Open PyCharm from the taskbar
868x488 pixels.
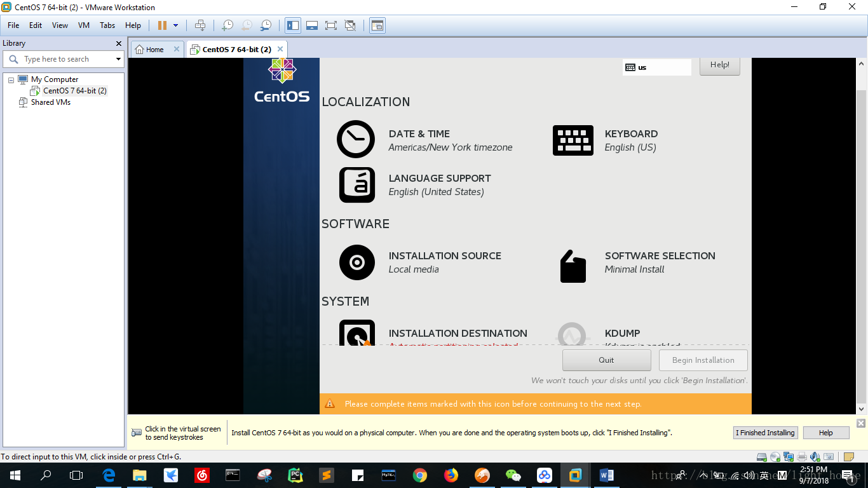295,475
